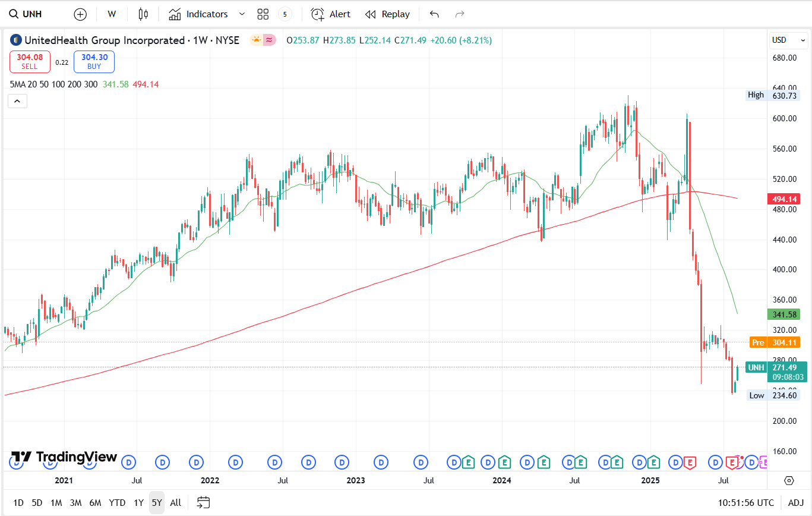Click red earnings marker with notification dot
The width and height of the screenshot is (812, 516).
(x=733, y=462)
